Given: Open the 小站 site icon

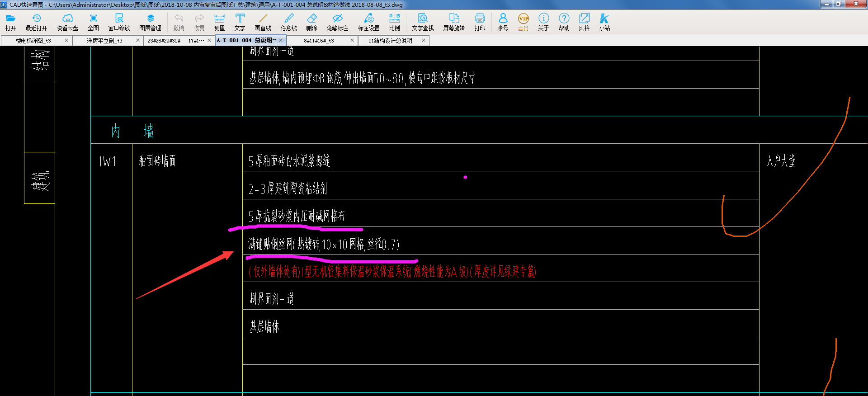Looking at the screenshot, I should (604, 22).
